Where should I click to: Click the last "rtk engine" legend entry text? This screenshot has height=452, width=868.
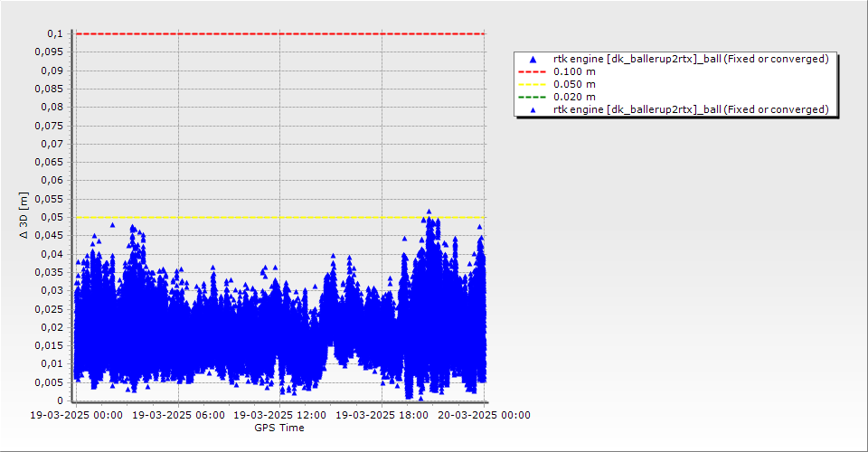[691, 109]
